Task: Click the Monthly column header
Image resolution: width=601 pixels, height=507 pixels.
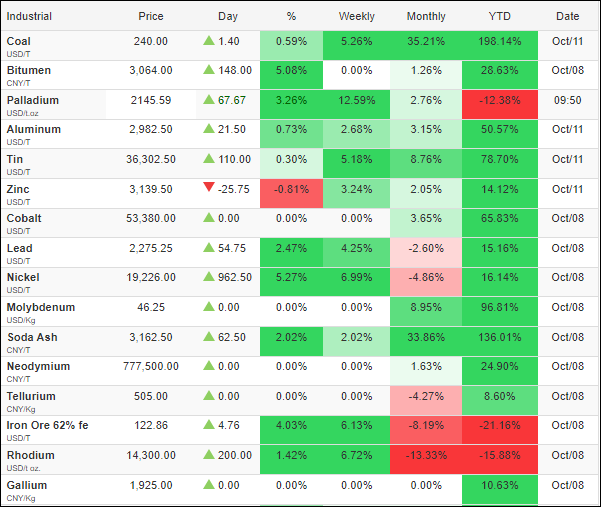Action: (x=427, y=17)
